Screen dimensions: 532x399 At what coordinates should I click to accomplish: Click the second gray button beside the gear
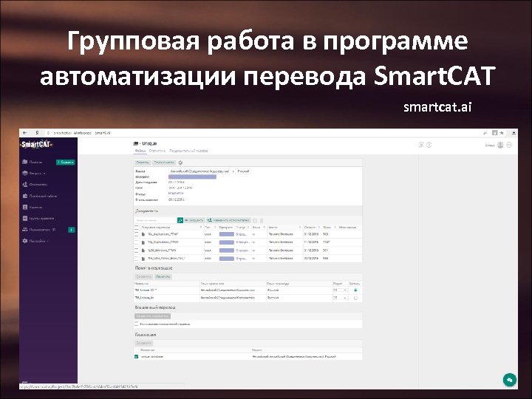pyautogui.click(x=164, y=163)
